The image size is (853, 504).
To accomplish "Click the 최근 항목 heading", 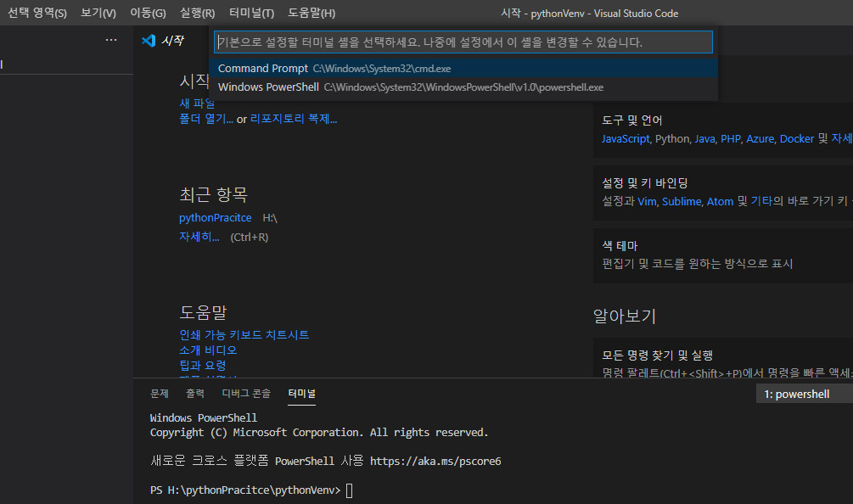I will coord(213,194).
